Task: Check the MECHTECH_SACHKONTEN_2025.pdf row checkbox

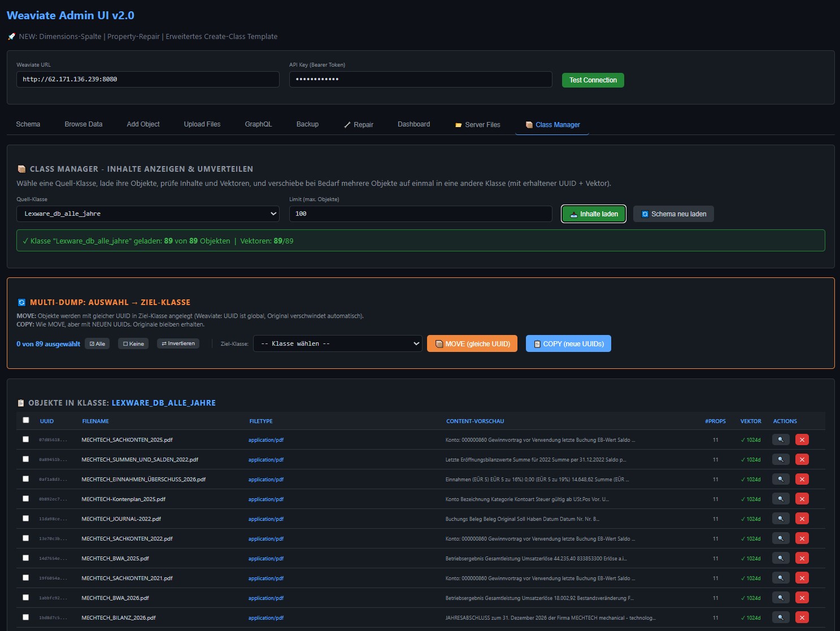Action: (x=25, y=439)
